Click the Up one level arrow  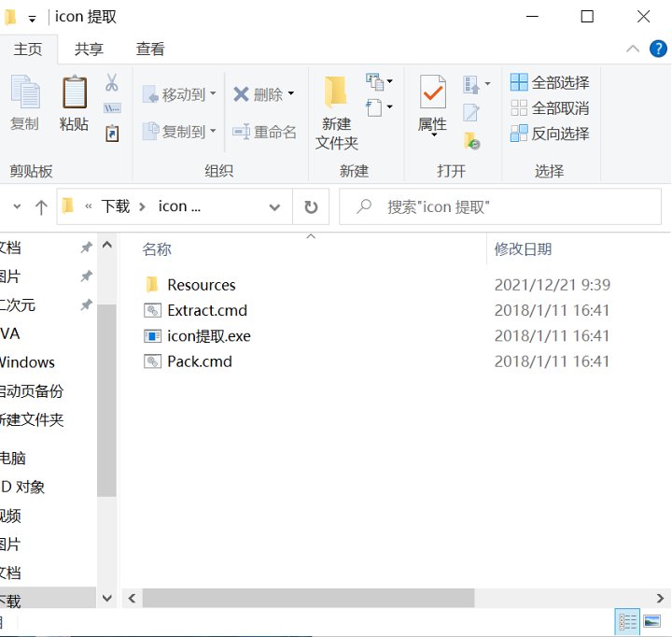point(41,206)
